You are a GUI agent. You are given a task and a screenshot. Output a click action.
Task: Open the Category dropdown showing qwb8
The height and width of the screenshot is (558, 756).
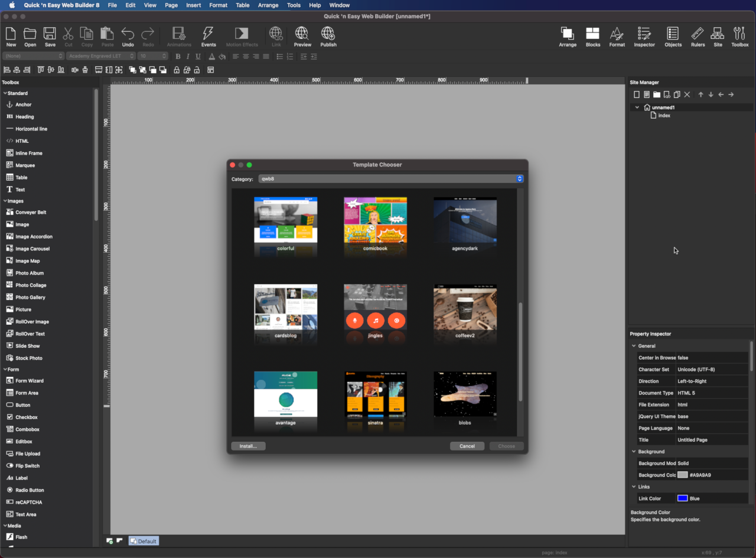390,179
